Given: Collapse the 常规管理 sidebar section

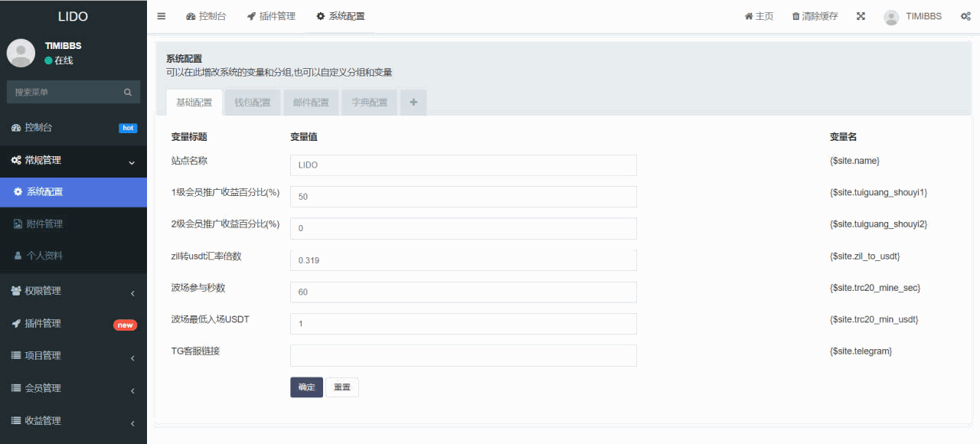Looking at the screenshot, I should click(73, 161).
